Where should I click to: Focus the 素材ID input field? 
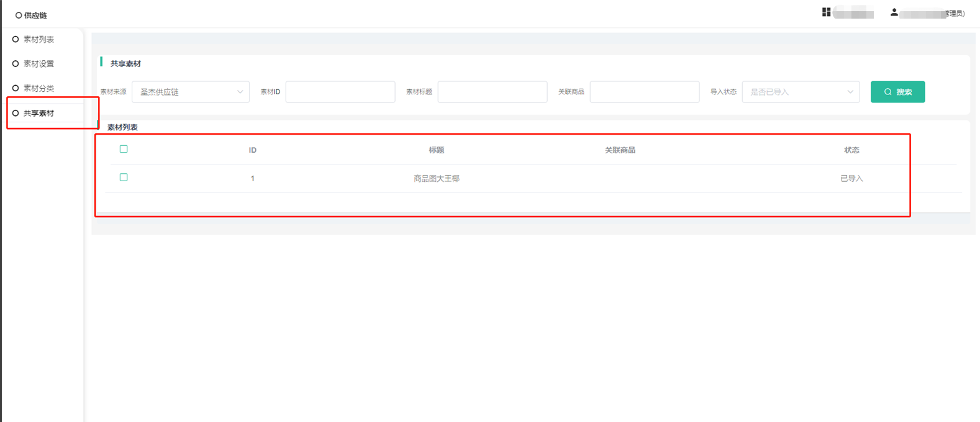coord(340,92)
